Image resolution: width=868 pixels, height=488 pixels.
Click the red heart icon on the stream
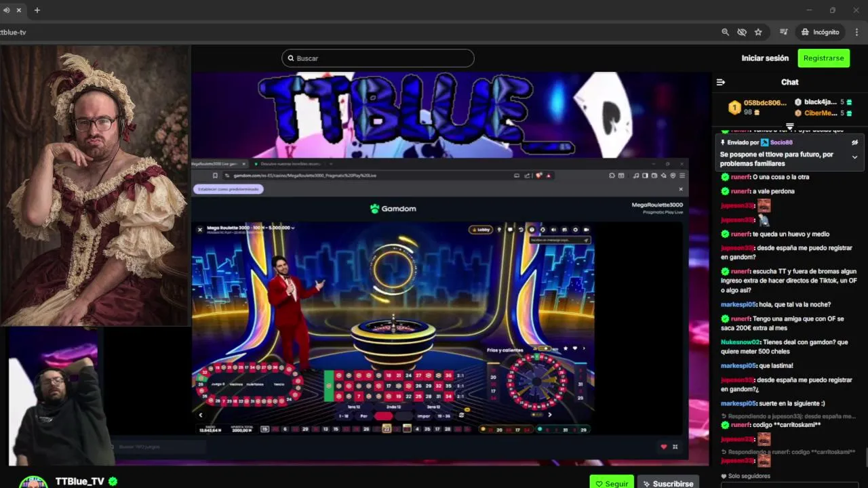point(664,447)
